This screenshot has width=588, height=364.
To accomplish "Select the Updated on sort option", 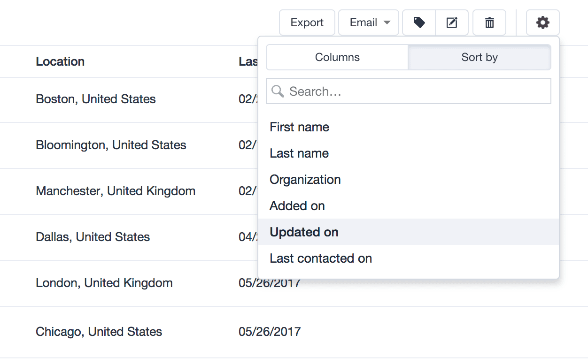I will coord(409,232).
